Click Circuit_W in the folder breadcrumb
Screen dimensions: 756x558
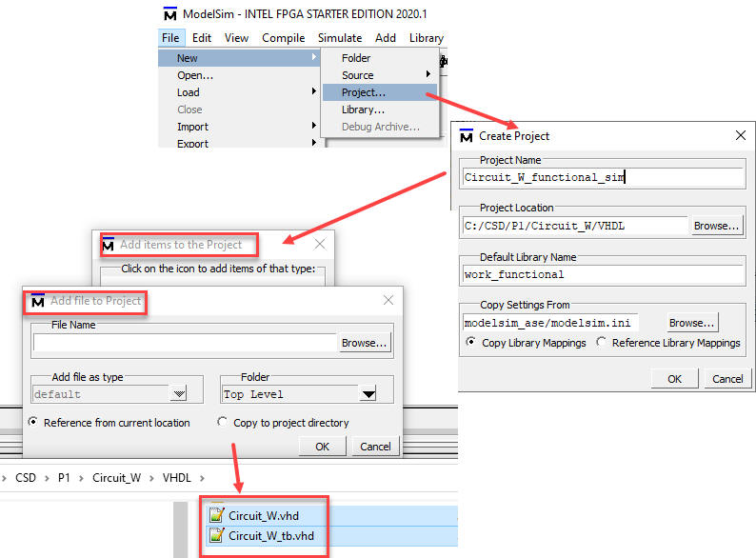pos(117,478)
